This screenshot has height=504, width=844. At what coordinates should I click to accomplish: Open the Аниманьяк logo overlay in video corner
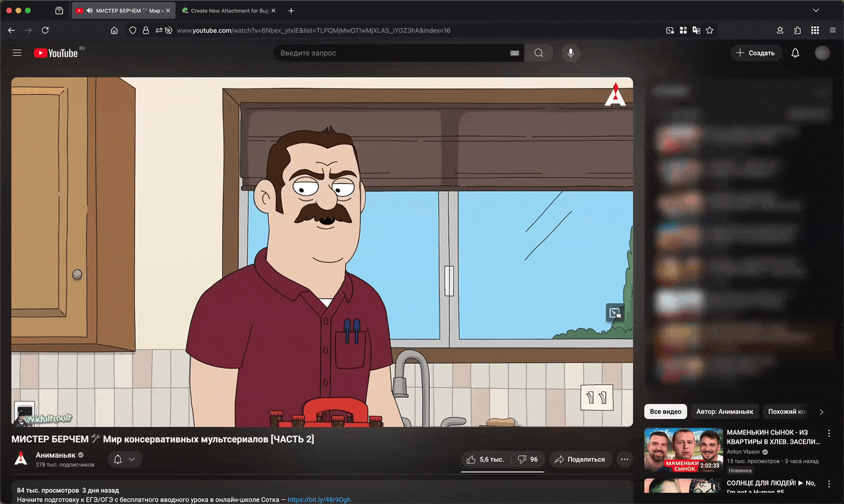[615, 95]
